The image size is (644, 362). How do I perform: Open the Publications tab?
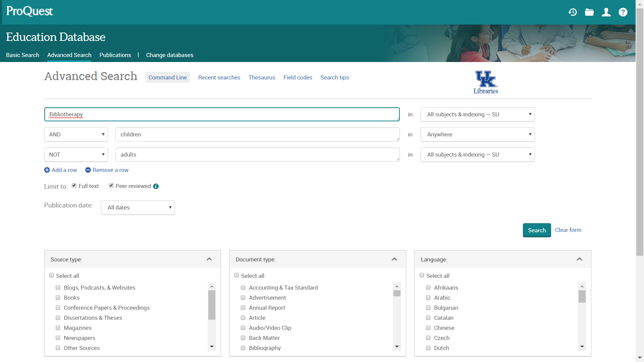click(115, 55)
